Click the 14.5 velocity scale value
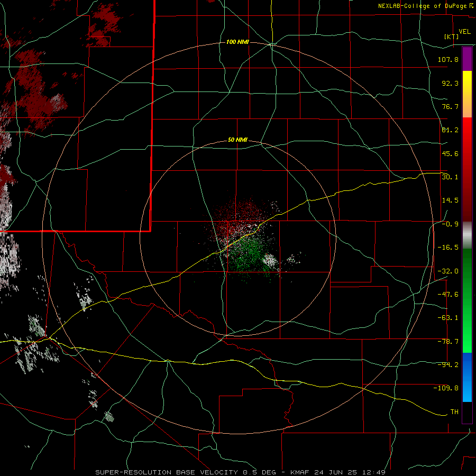 (x=450, y=200)
